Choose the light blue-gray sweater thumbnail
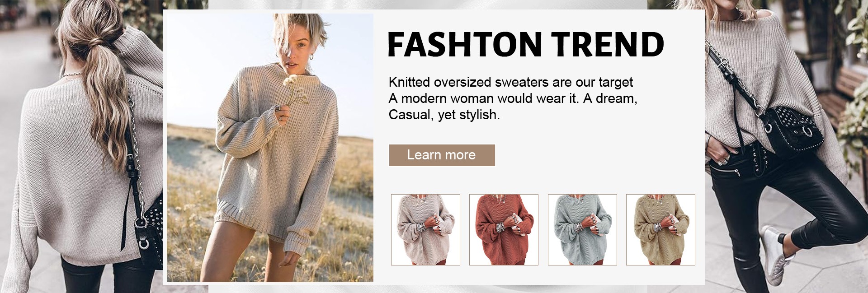Image resolution: width=868 pixels, height=293 pixels. pos(582,229)
